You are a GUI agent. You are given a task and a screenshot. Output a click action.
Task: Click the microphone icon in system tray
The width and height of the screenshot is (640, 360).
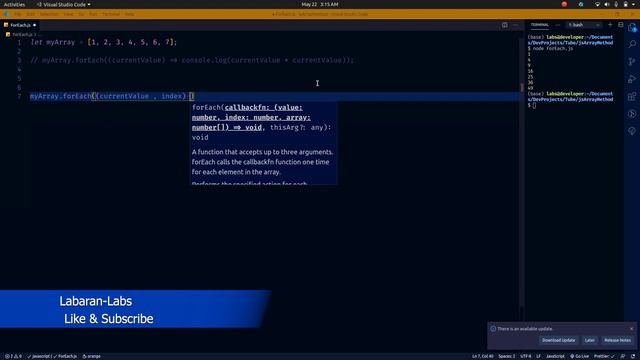click(616, 4)
